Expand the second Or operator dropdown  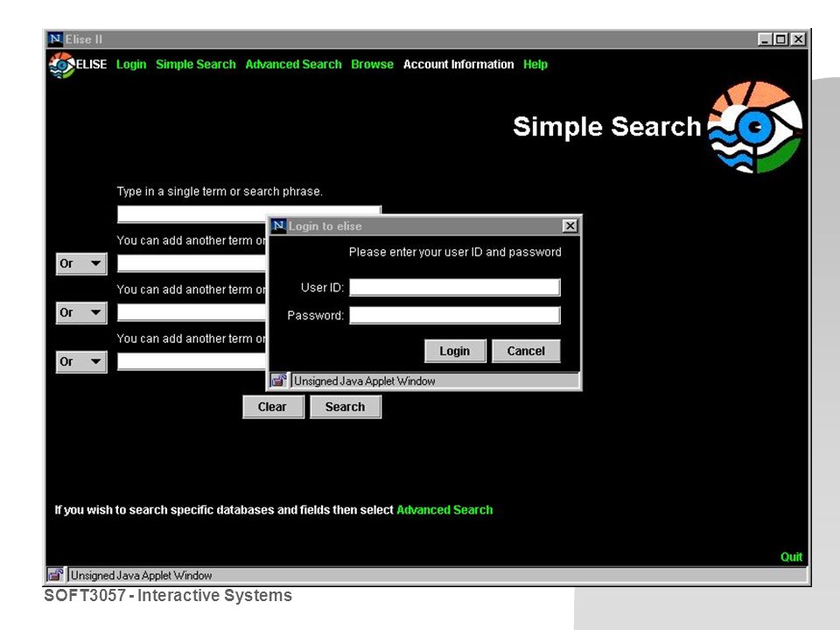[x=81, y=313]
